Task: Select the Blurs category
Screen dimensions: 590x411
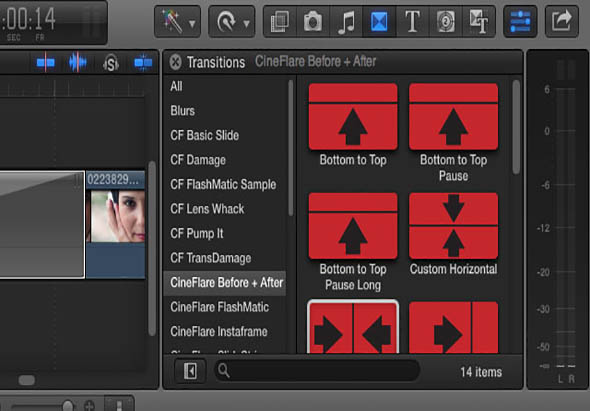Action: click(225, 111)
